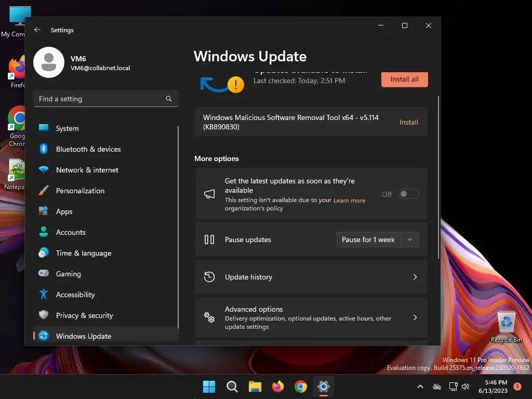Click the Apps icon in sidebar
Screen dimensions: 532x399
pos(44,211)
